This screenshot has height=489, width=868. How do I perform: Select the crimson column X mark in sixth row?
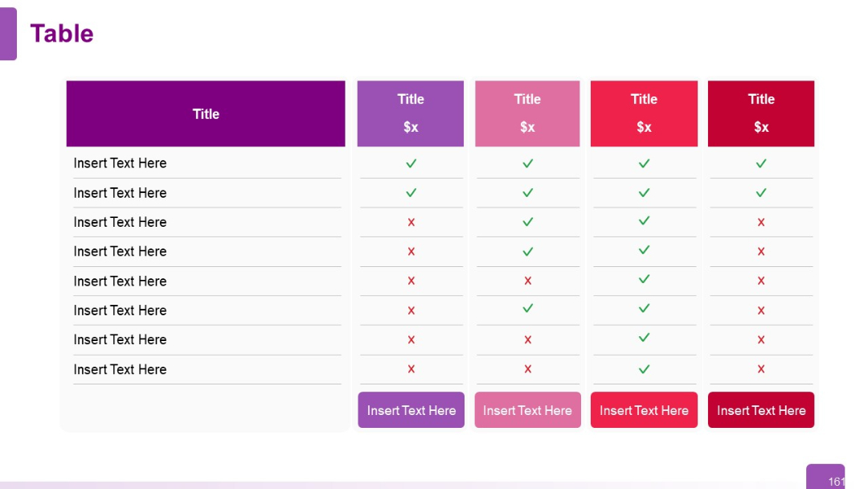tap(761, 310)
